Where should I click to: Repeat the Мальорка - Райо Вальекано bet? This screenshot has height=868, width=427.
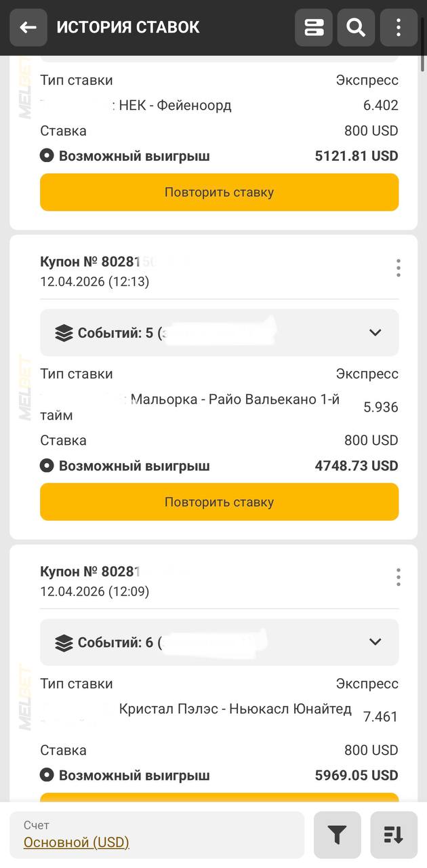click(219, 502)
